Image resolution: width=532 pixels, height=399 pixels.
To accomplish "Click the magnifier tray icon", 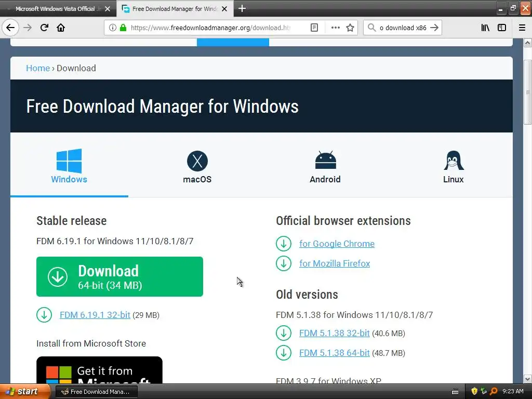I will click(x=494, y=392).
